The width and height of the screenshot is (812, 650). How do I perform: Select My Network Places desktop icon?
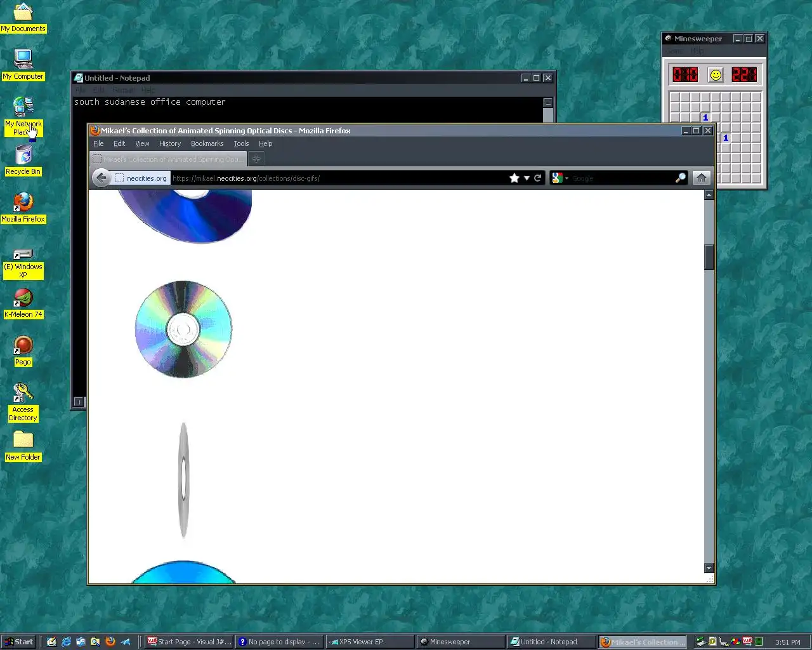[23, 117]
